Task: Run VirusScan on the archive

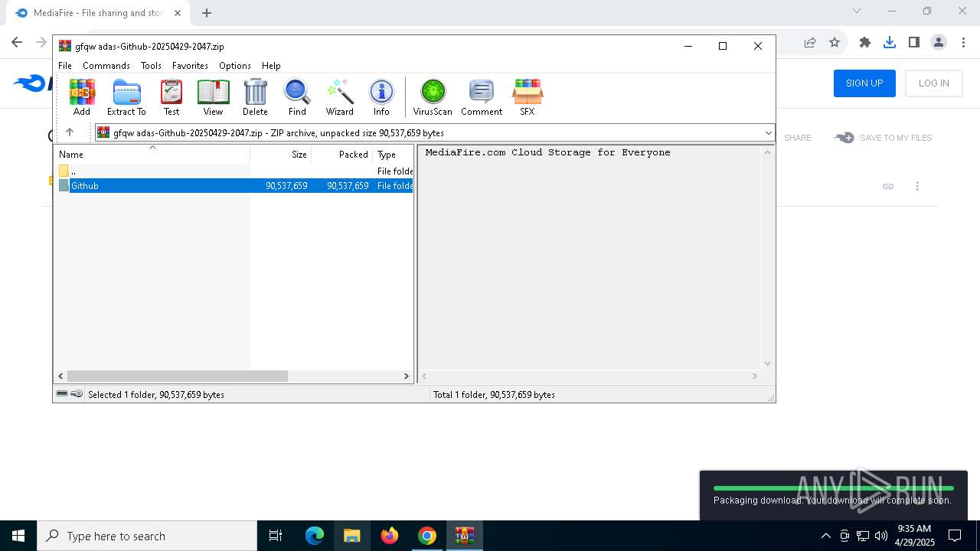Action: tap(433, 97)
